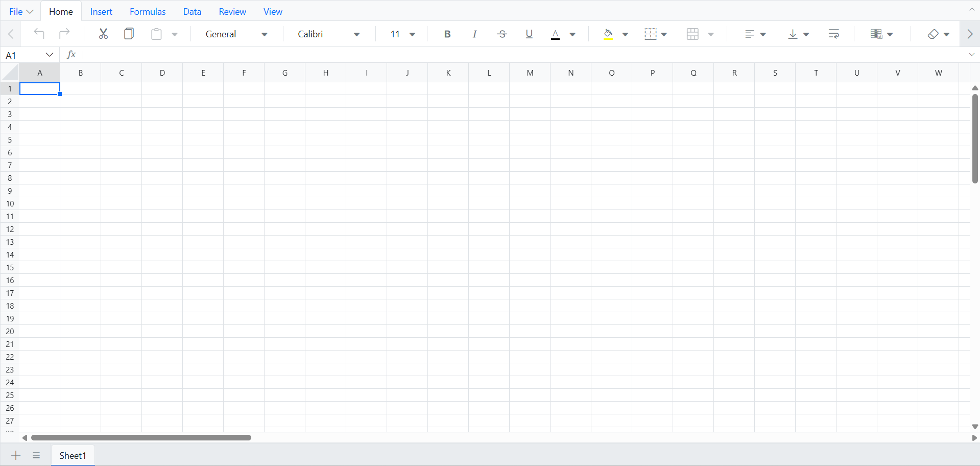Click the vertical scrollbar thumb
This screenshot has height=466, width=980.
[x=975, y=138]
